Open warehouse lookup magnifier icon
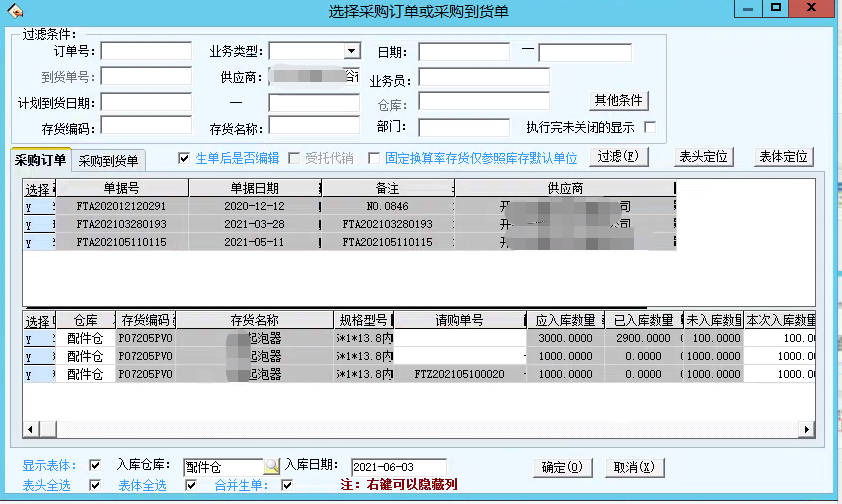Image resolution: width=842 pixels, height=504 pixels. tap(272, 466)
